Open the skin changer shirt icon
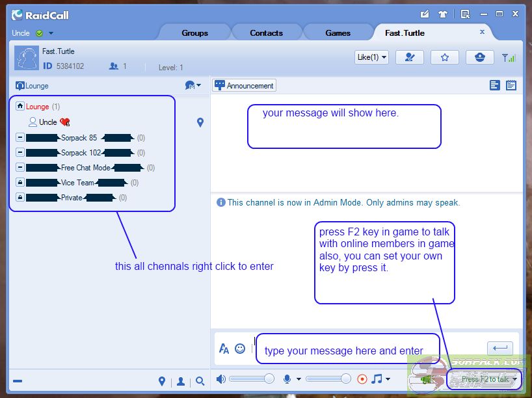The width and height of the screenshot is (532, 398). click(x=442, y=14)
